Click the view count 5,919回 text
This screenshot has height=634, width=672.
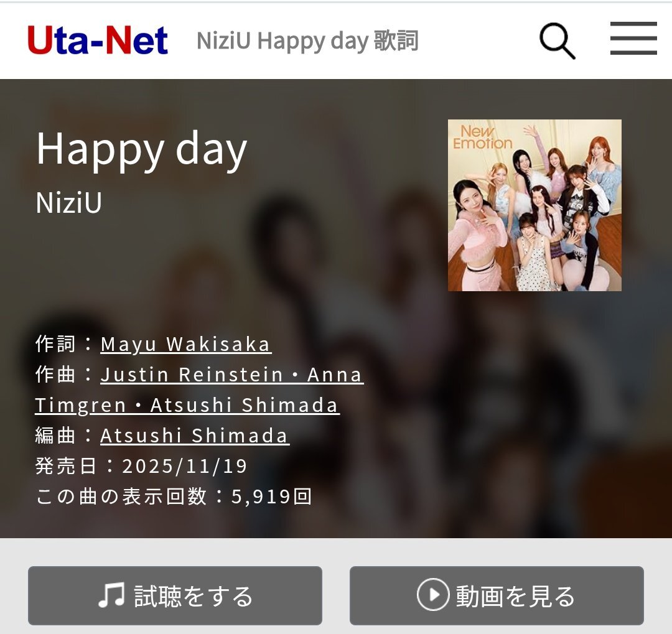pyautogui.click(x=272, y=496)
